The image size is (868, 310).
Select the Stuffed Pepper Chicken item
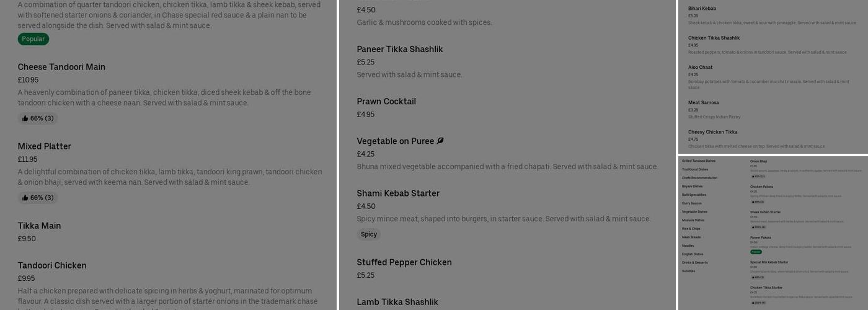click(x=404, y=263)
